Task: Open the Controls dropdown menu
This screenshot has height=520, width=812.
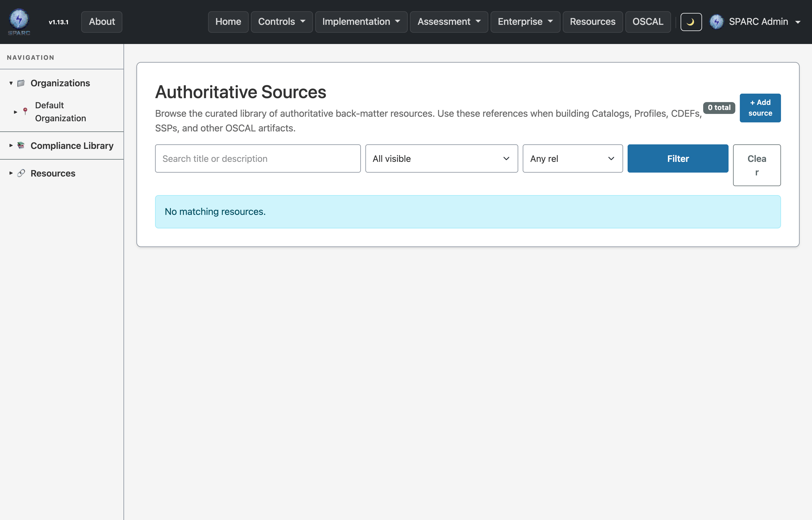Action: pos(282,22)
